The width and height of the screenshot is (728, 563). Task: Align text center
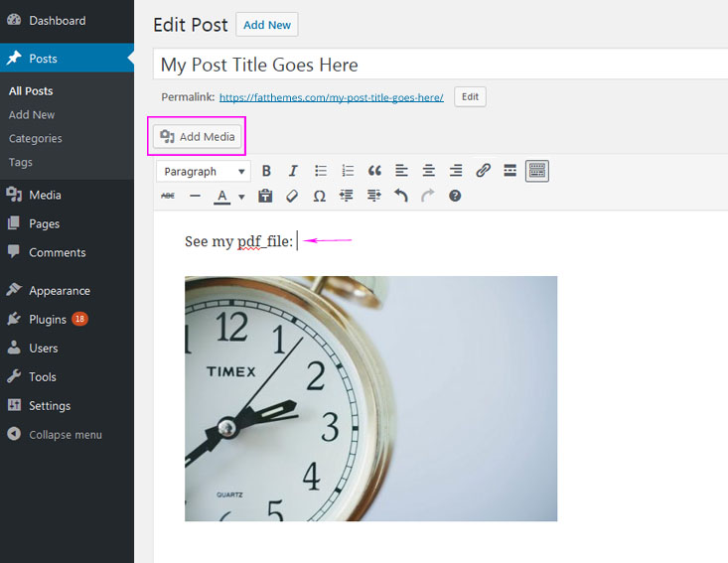tap(428, 171)
